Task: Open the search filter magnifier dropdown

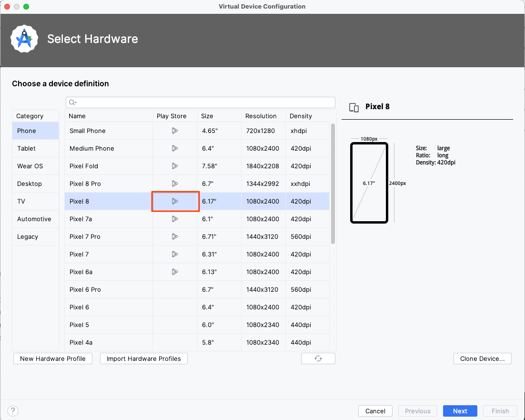Action: pyautogui.click(x=72, y=102)
